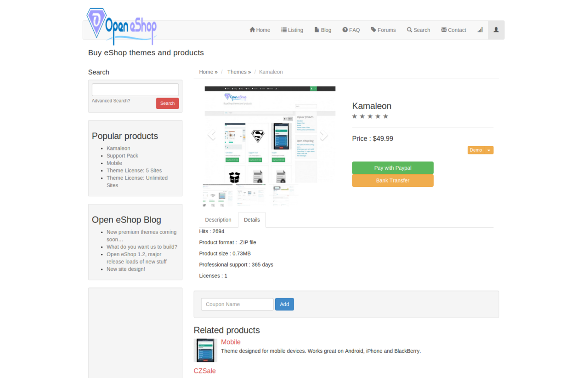Viewport: 588px width, 378px height.
Task: Select the first gallery thumbnail
Action: [x=218, y=195]
